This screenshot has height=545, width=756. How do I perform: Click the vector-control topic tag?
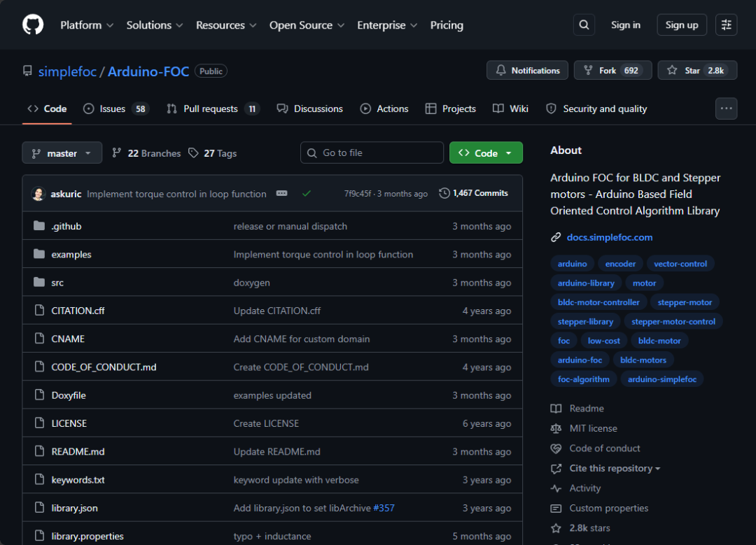(x=680, y=264)
